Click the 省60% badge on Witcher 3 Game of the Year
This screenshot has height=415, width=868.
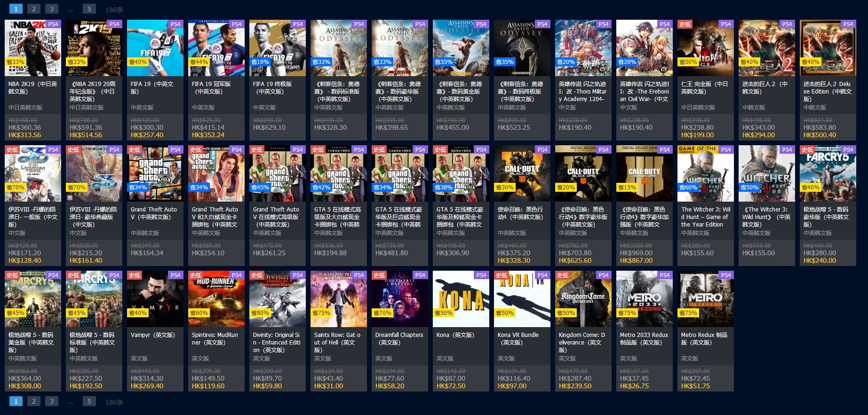[x=688, y=187]
